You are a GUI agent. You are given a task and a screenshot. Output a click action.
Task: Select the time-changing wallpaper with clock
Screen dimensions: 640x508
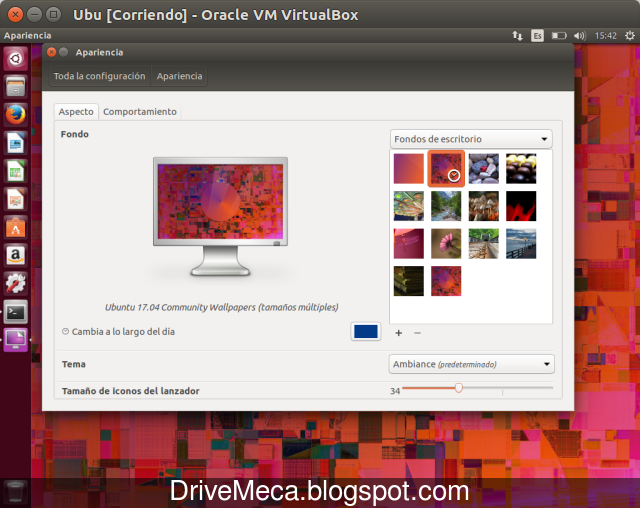click(x=446, y=169)
